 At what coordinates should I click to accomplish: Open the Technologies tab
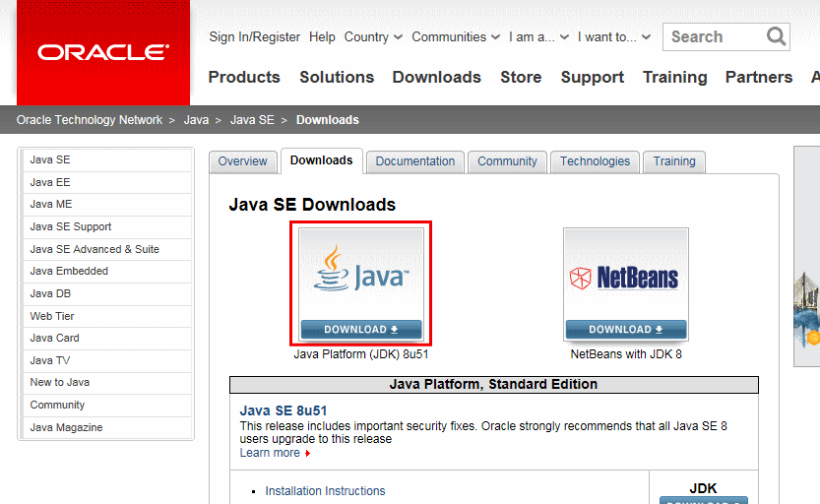595,161
